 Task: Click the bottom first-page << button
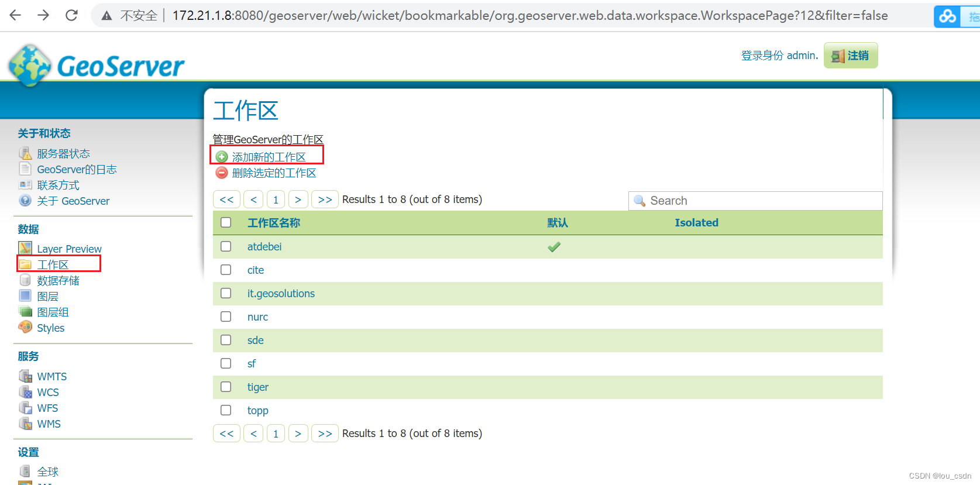point(226,434)
